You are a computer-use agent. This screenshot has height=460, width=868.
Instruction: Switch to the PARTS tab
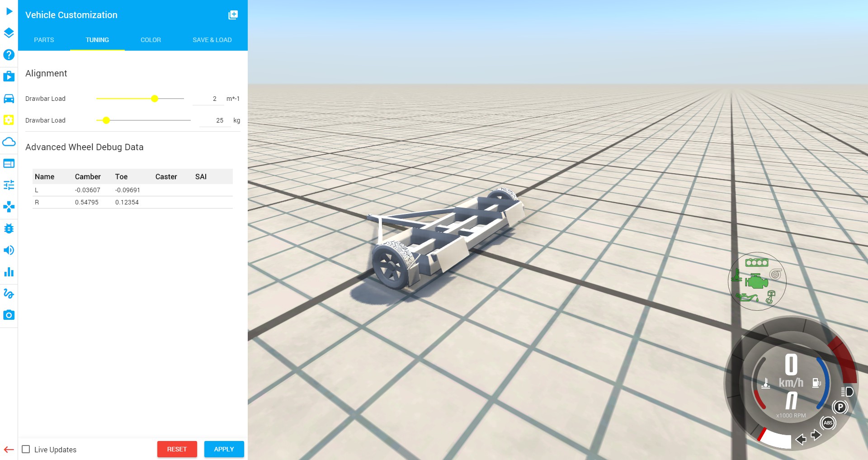tap(44, 40)
